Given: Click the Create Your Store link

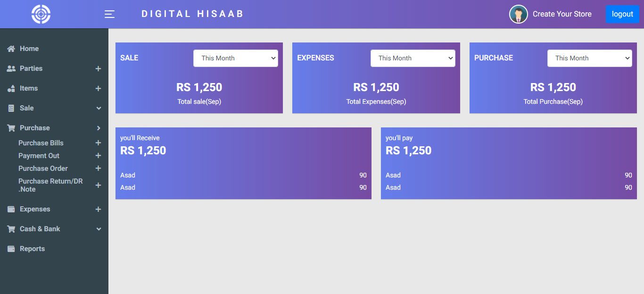Looking at the screenshot, I should click(562, 14).
